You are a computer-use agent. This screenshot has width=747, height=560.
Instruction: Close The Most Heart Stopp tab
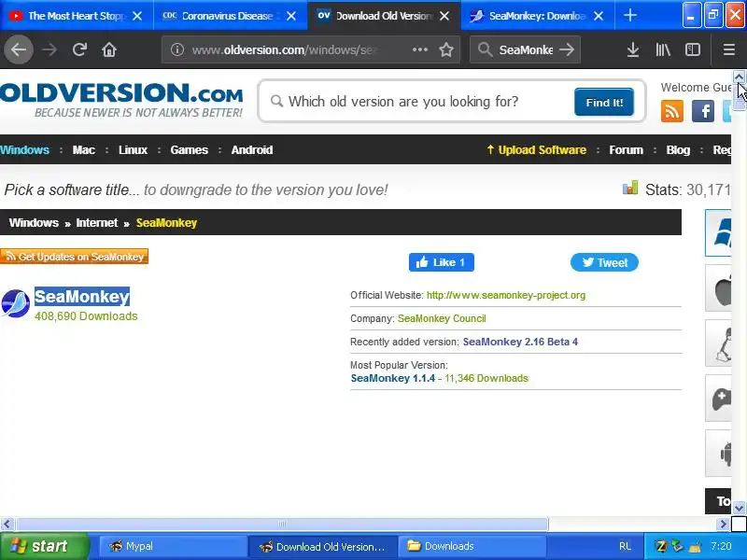click(137, 16)
